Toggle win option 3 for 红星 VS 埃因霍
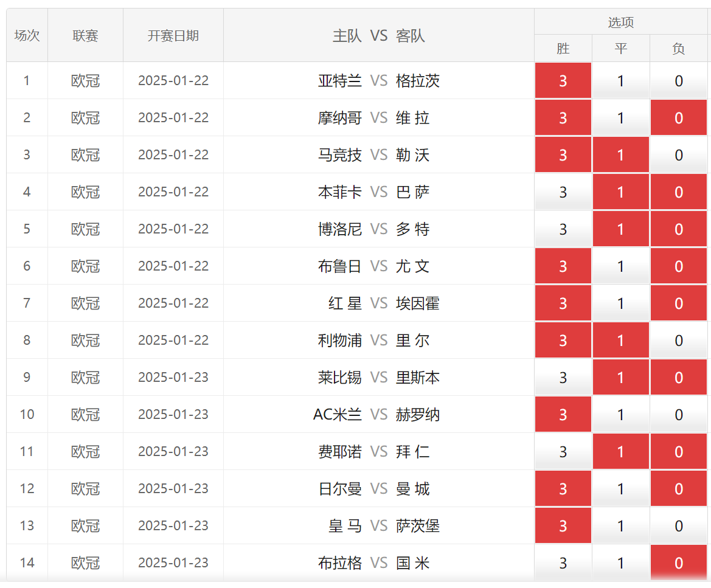Viewport: 711px width, 588px height. click(x=563, y=303)
